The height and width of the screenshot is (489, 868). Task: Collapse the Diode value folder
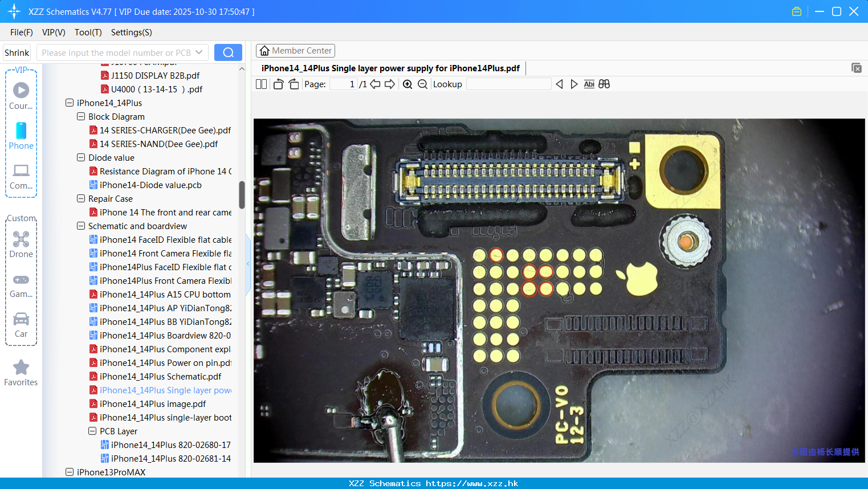coord(81,158)
